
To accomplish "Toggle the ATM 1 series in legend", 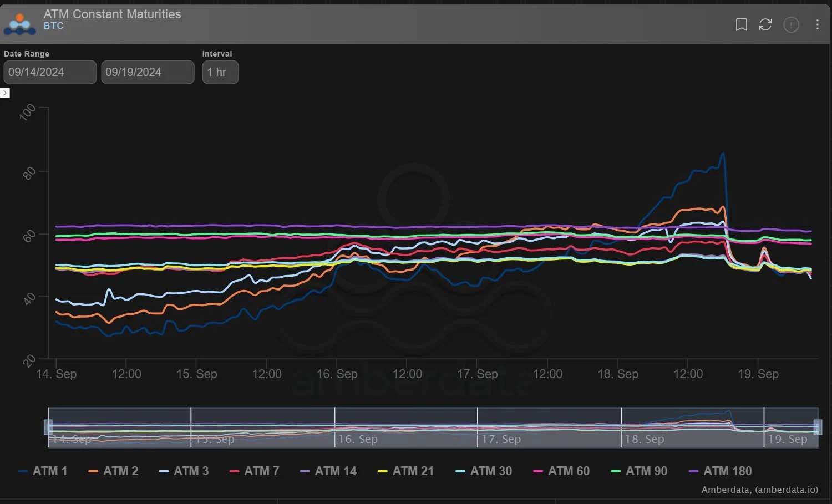I will (43, 471).
